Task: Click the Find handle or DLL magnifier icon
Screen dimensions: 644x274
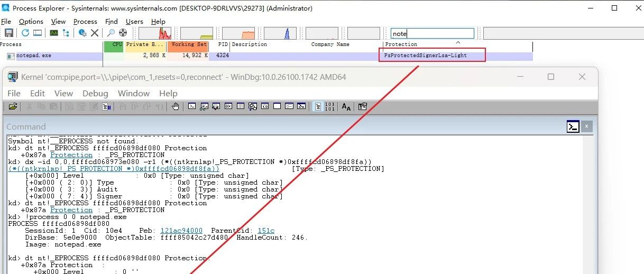Action: pyautogui.click(x=111, y=33)
